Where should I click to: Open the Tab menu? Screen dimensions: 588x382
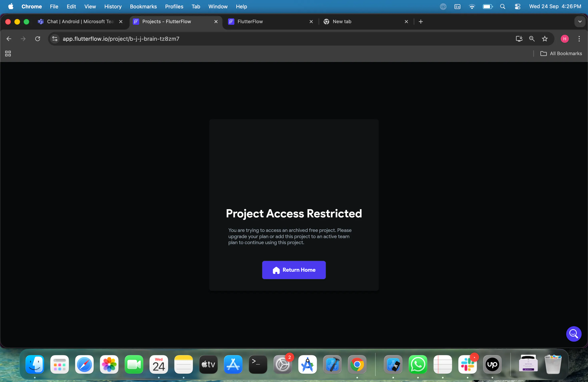(196, 6)
